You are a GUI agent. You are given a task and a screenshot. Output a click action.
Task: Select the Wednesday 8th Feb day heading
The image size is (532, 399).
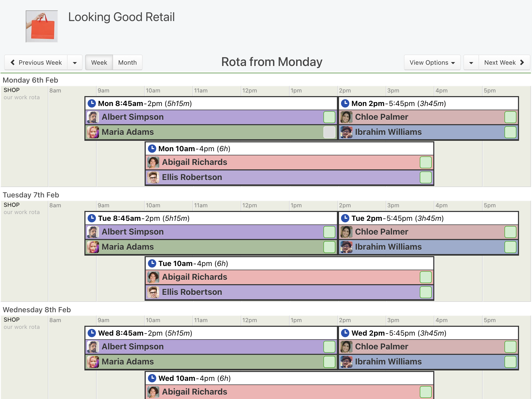pos(37,310)
